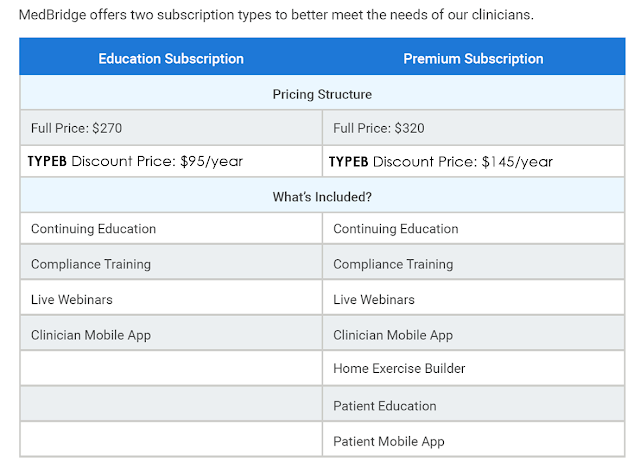Click the Full Price: $270 cell
Screen dimensions: 640x468
[x=77, y=128]
